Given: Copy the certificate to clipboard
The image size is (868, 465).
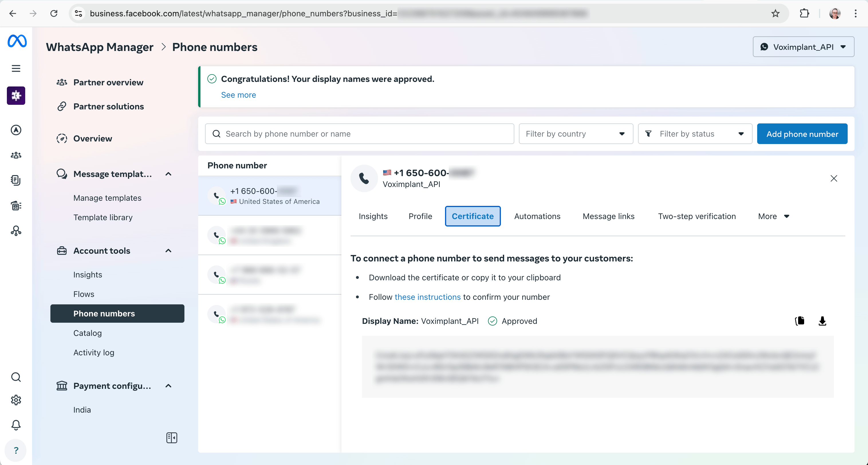Looking at the screenshot, I should point(800,321).
